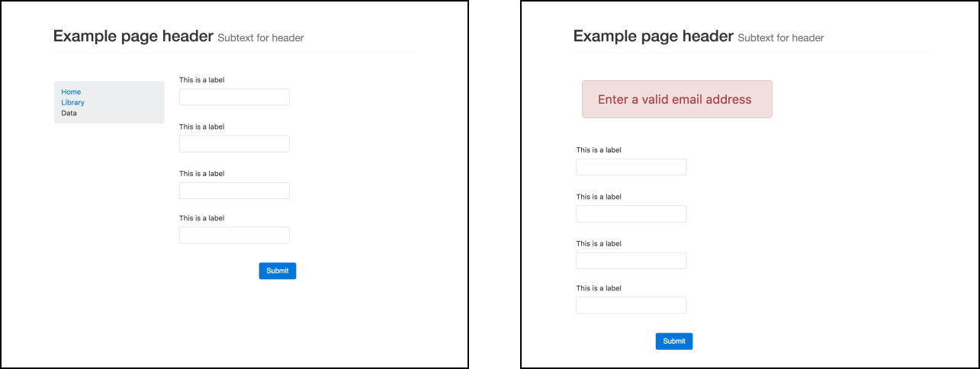
Task: Open the Library link in the sidebar navigation
Action: tap(73, 102)
